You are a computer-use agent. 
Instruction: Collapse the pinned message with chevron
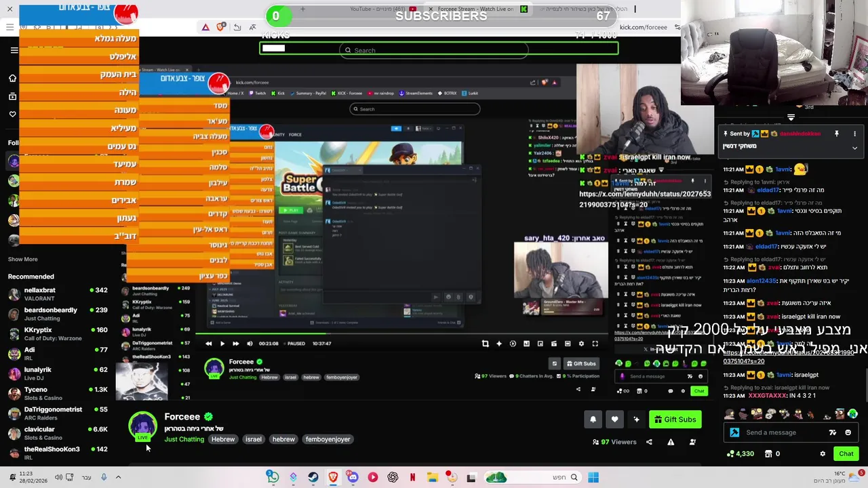[854, 148]
